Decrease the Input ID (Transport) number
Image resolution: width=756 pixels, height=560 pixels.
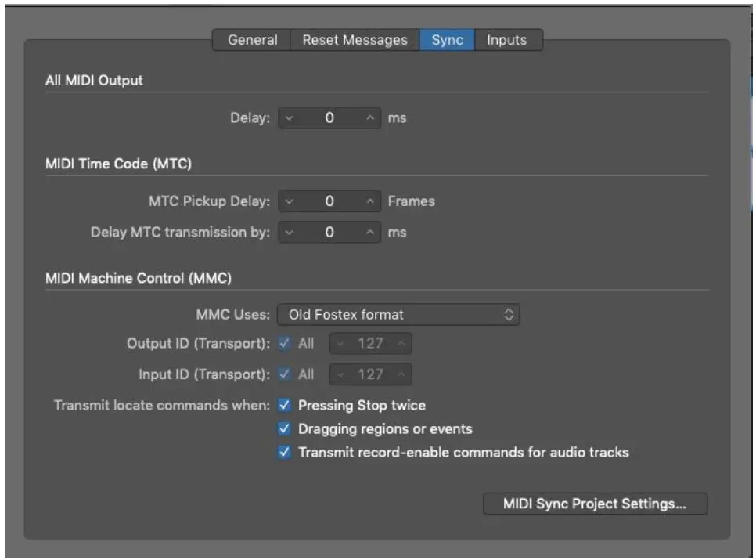340,374
